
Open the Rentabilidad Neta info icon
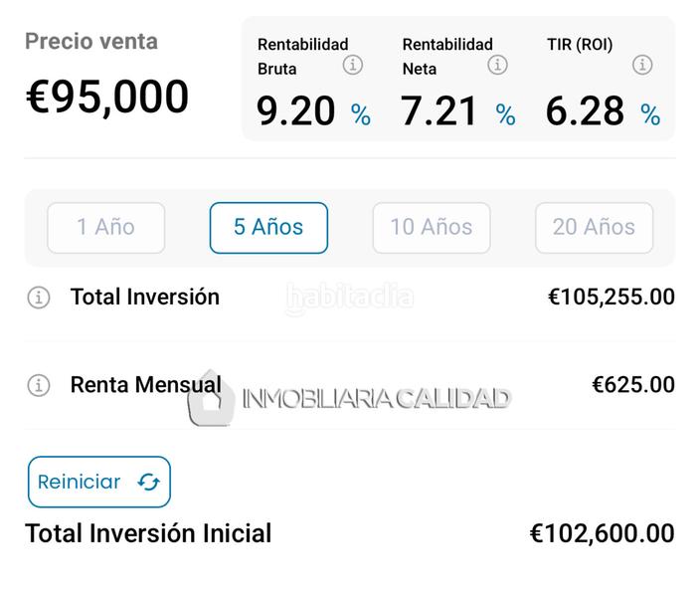[x=498, y=65]
